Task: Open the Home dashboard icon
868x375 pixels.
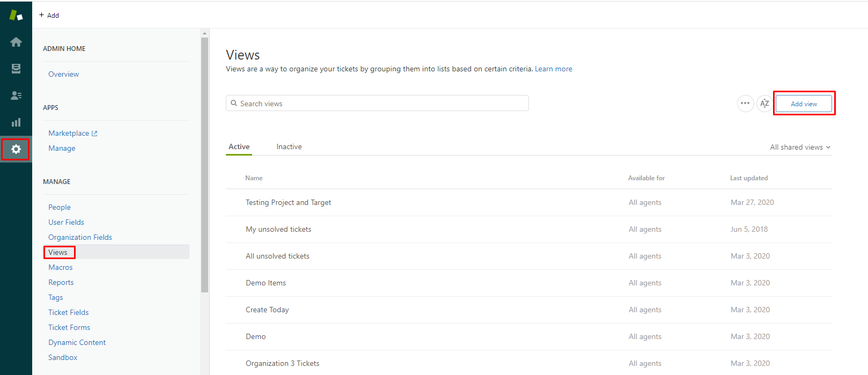Action: click(x=16, y=42)
